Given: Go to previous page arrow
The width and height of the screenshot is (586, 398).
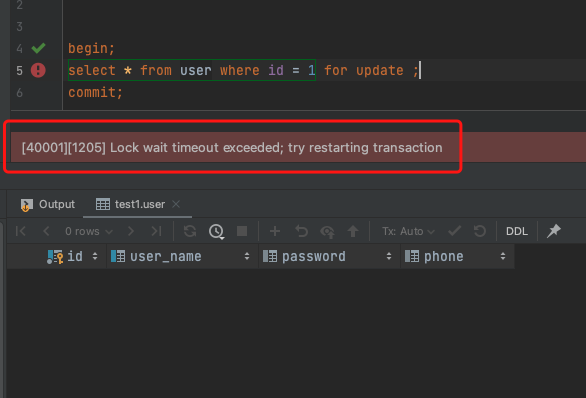Looking at the screenshot, I should 46,231.
